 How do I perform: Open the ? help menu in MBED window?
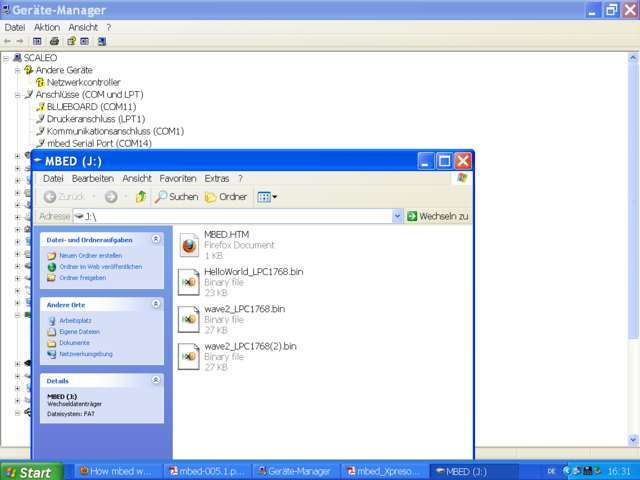pyautogui.click(x=240, y=178)
